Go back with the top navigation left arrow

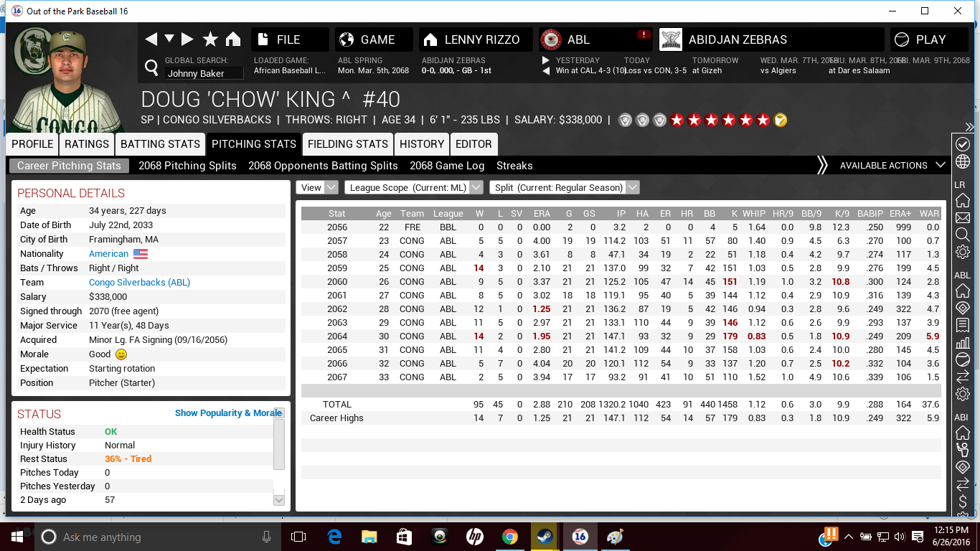[151, 39]
